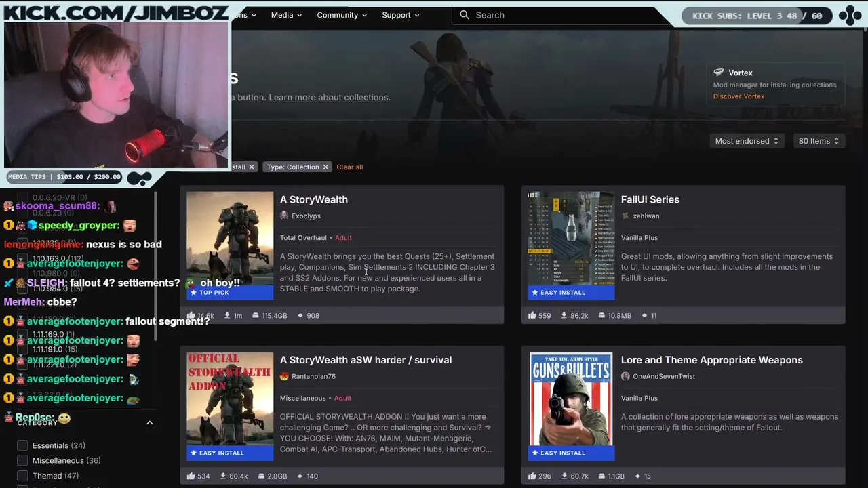Click the 'Mod manager for installing collections' text
Screen dimensions: 868x488
coord(774,85)
